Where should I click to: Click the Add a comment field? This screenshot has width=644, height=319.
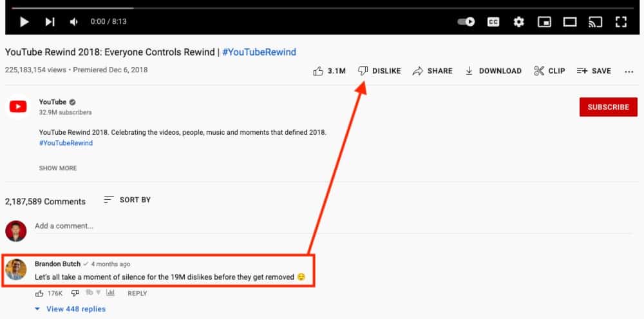coord(333,226)
